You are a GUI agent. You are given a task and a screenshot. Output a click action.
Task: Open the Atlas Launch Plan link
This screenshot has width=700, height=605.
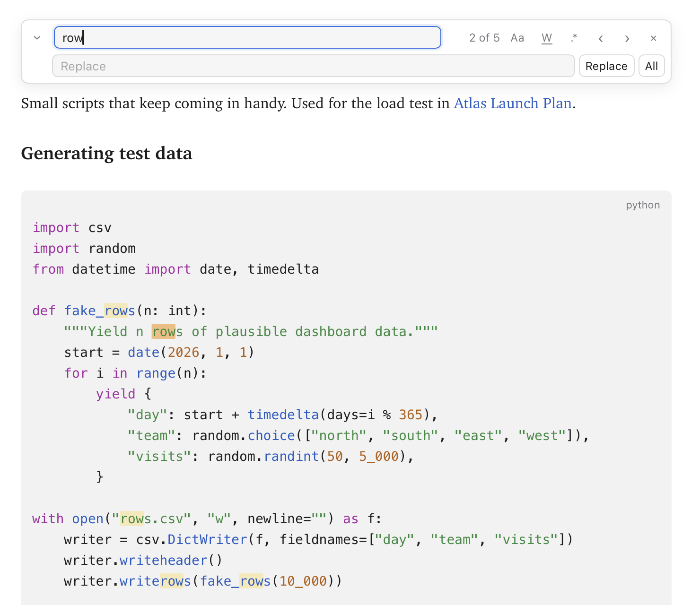click(513, 103)
